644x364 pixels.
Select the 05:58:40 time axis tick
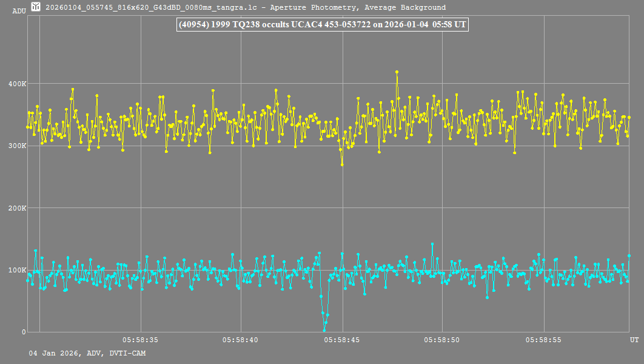click(241, 340)
